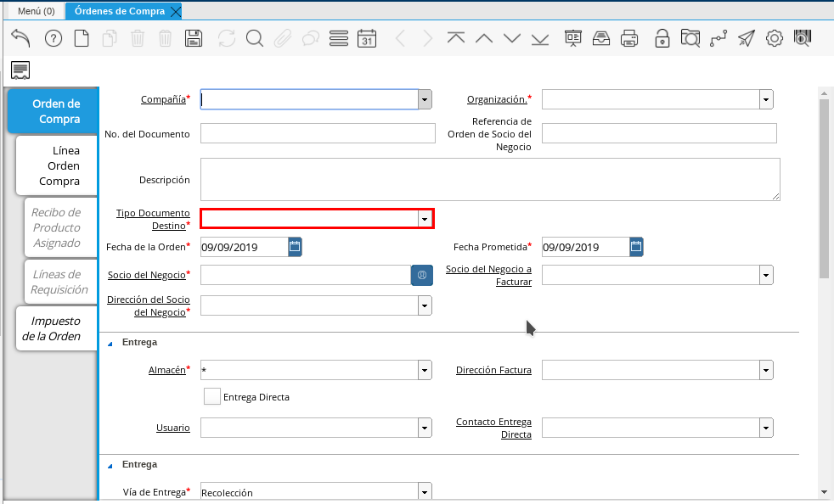Toggle the Entrega Directa checkbox
This screenshot has width=834, height=504.
click(x=211, y=396)
